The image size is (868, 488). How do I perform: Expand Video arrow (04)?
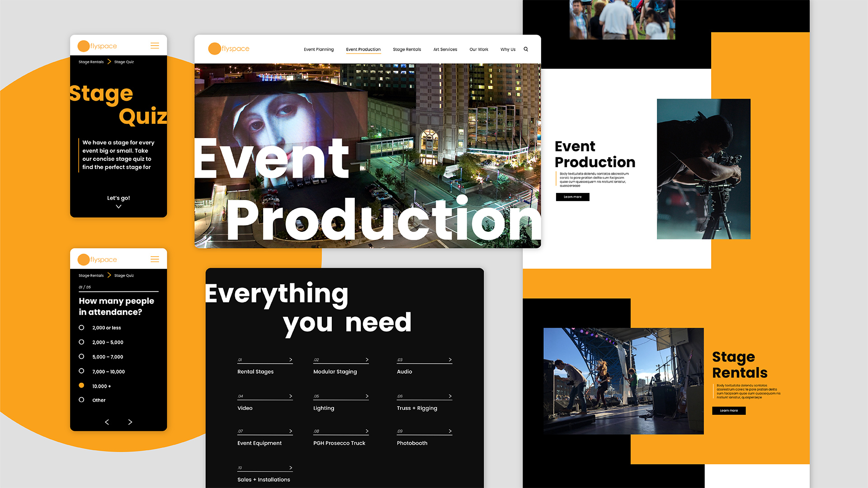(291, 396)
